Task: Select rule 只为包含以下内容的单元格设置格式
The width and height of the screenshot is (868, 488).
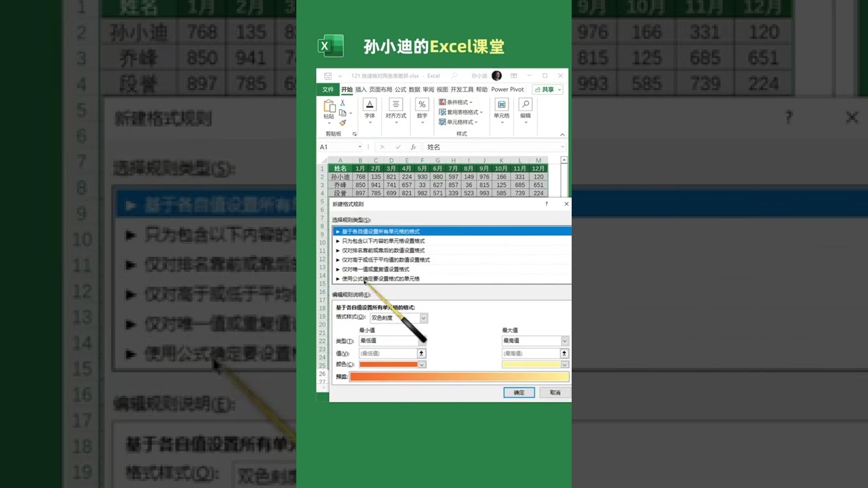Action: (452, 241)
